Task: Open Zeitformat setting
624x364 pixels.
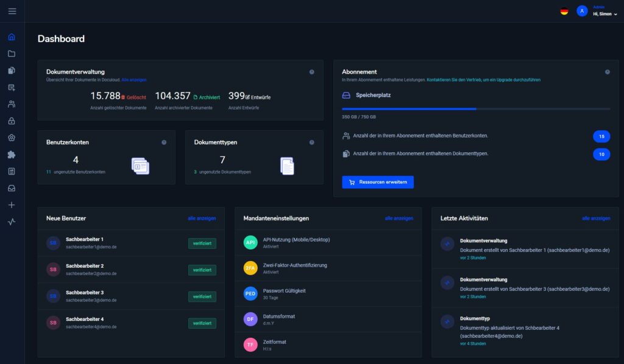Action: [x=274, y=341]
